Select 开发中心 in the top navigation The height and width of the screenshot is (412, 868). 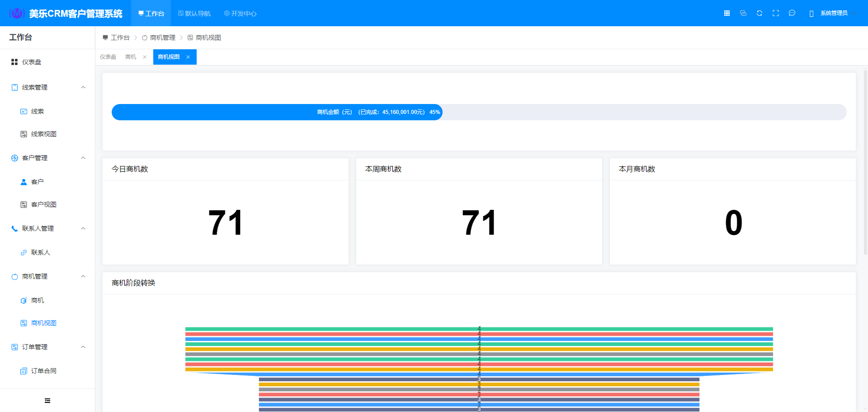point(241,14)
